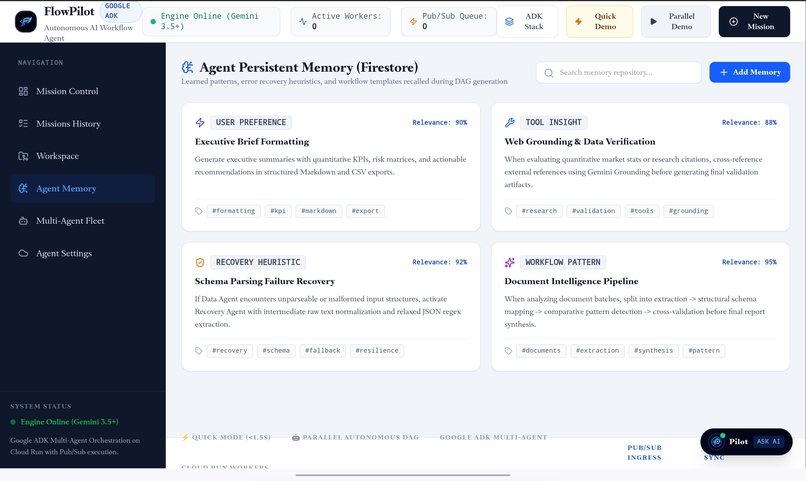806x481 pixels.
Task: Click the tag icon beside #research
Action: tap(508, 211)
